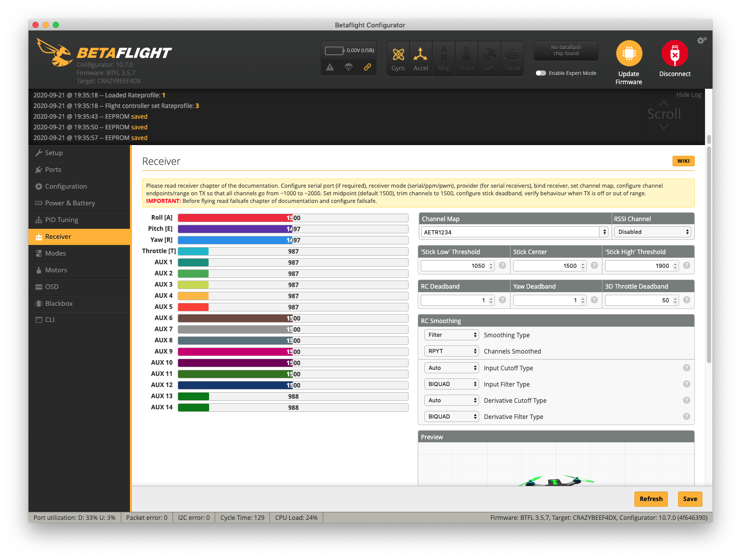Click the arming warning triangle icon
This screenshot has height=560, width=741.
[x=330, y=67]
